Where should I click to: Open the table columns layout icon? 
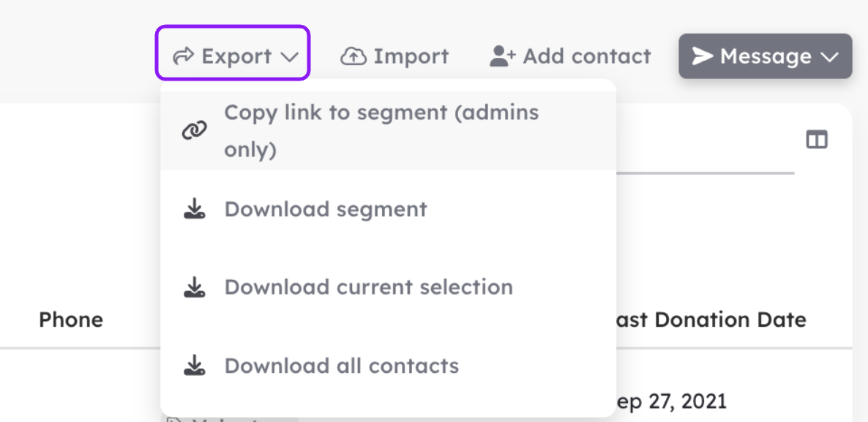click(x=817, y=139)
